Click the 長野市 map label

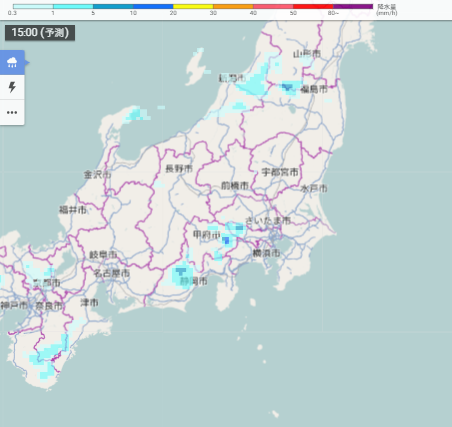pos(179,168)
